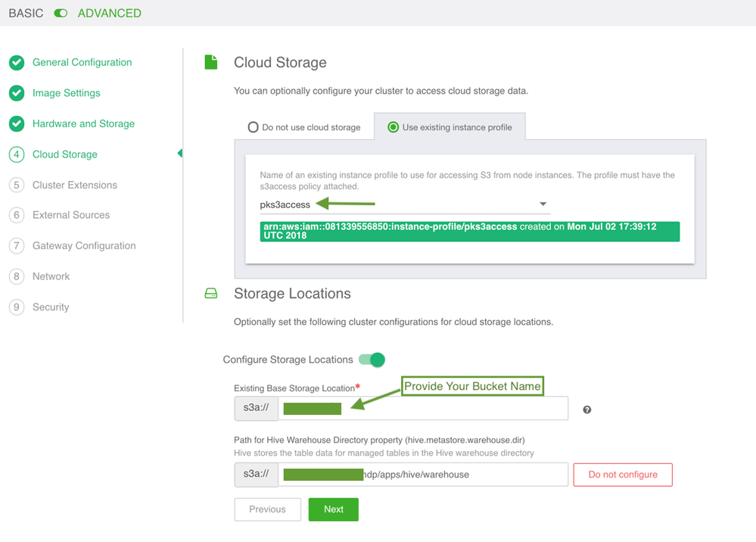756x542 pixels.
Task: Click the Hardware and Storage checkmark icon
Action: click(x=17, y=124)
